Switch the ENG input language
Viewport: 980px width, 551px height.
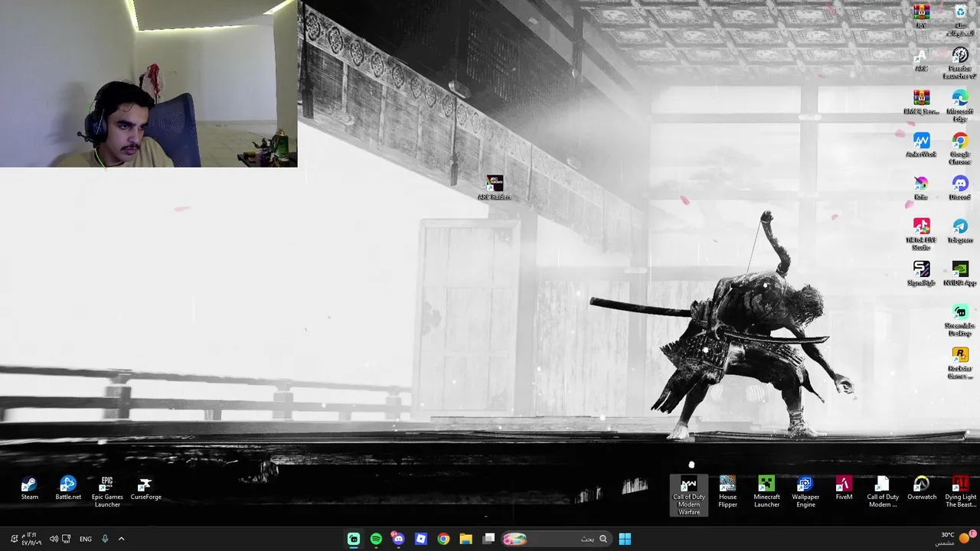coord(86,539)
